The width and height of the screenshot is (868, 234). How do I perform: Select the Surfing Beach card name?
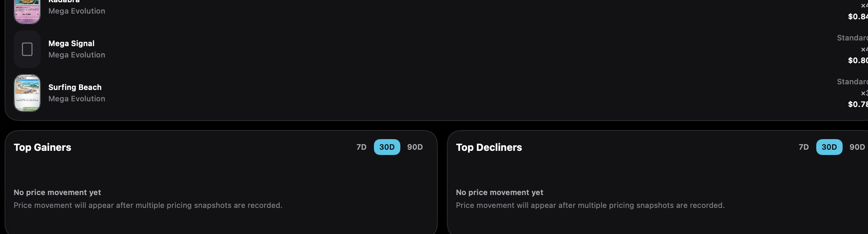click(x=75, y=87)
